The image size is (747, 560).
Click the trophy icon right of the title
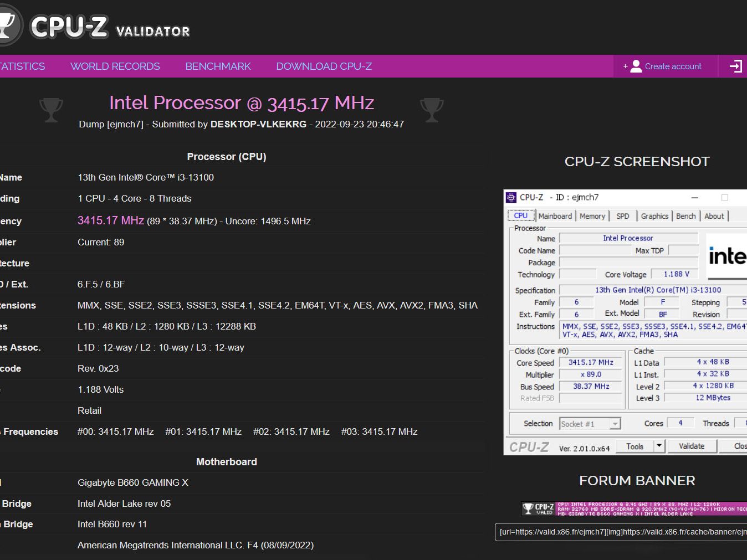point(432,110)
